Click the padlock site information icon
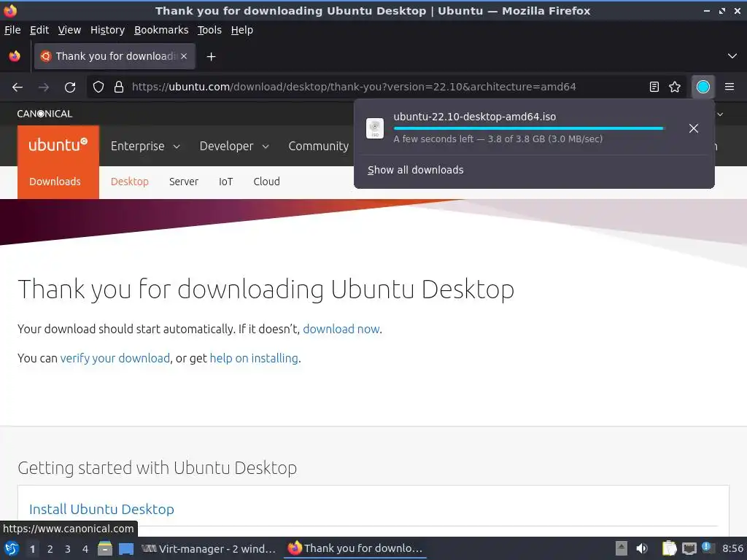 coord(119,87)
